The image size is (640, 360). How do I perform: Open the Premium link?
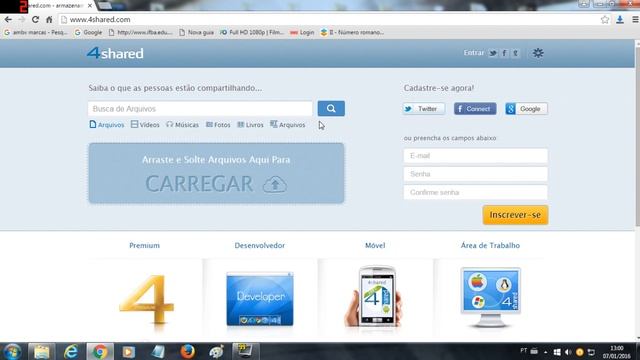(x=144, y=245)
